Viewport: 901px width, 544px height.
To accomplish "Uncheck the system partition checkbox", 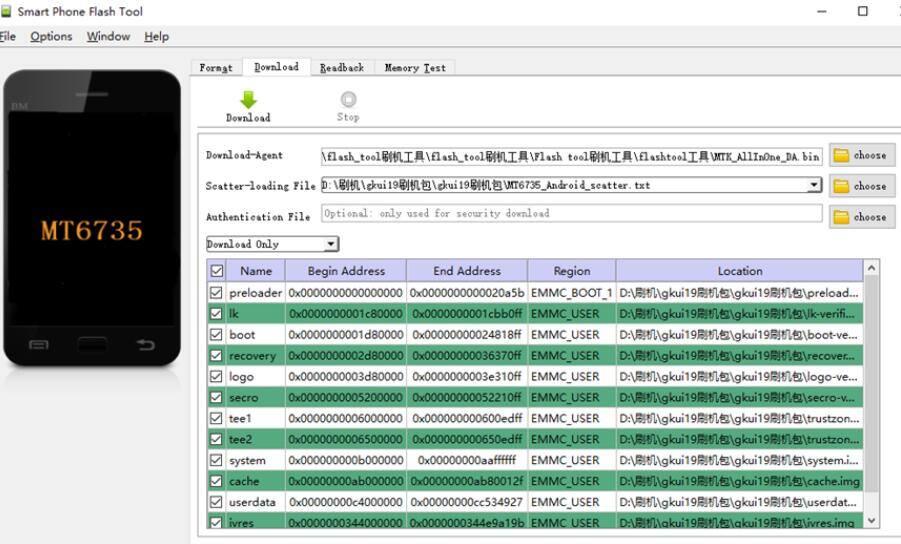I will tap(216, 460).
